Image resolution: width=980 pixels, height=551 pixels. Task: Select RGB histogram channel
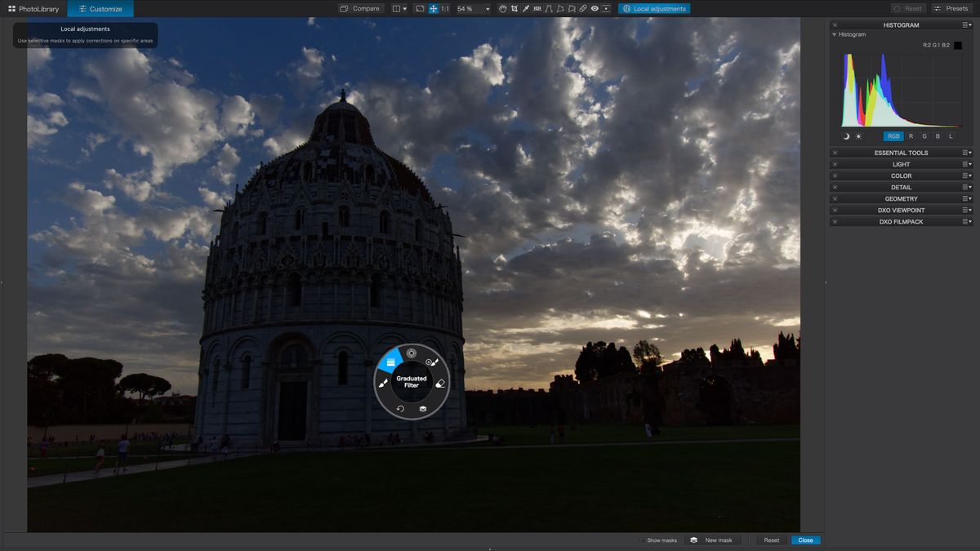pyautogui.click(x=893, y=136)
